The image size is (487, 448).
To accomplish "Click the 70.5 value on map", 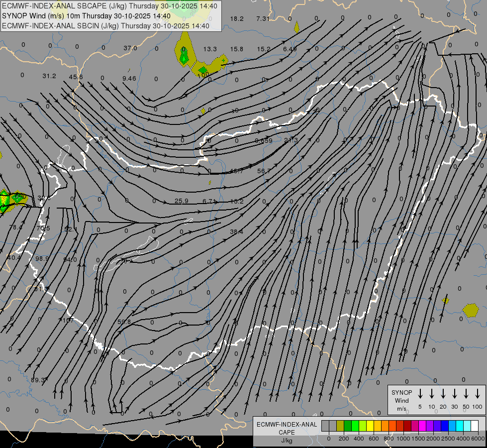I will click(x=43, y=228).
